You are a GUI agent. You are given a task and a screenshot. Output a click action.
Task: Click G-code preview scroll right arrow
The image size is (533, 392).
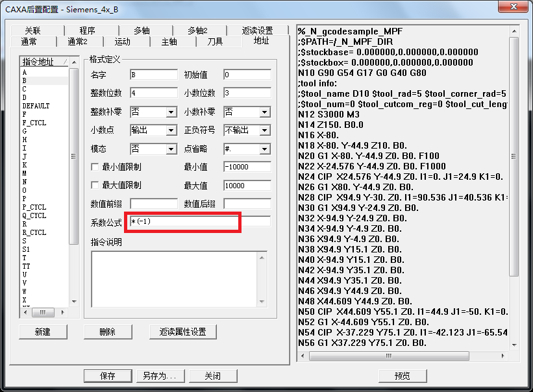(502, 356)
